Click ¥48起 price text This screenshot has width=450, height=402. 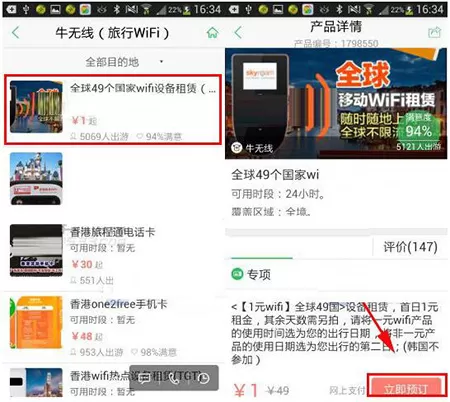click(x=87, y=336)
